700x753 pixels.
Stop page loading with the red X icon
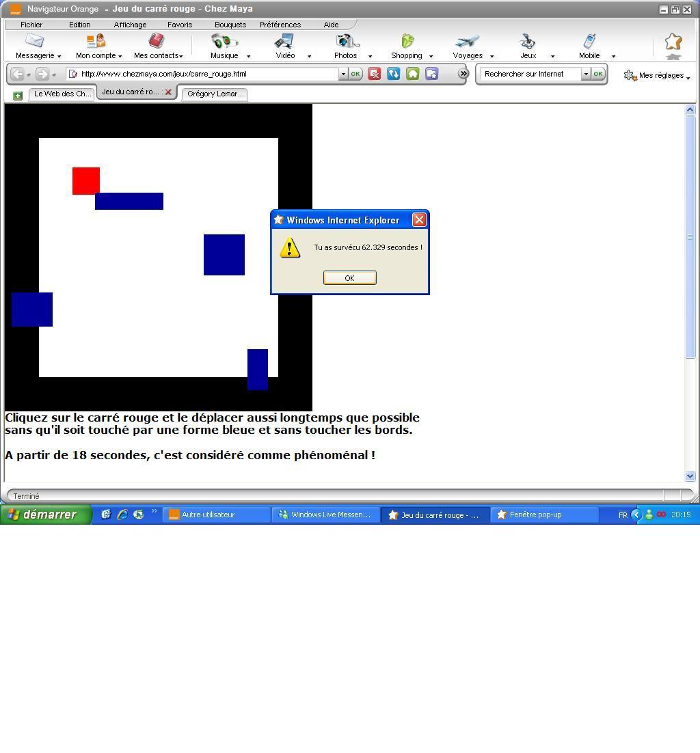tap(374, 74)
